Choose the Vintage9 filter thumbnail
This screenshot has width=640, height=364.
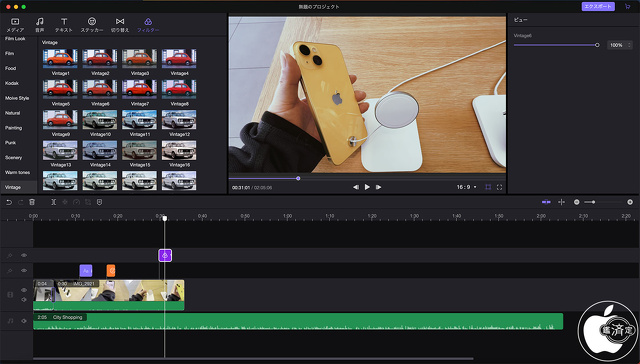tap(60, 120)
